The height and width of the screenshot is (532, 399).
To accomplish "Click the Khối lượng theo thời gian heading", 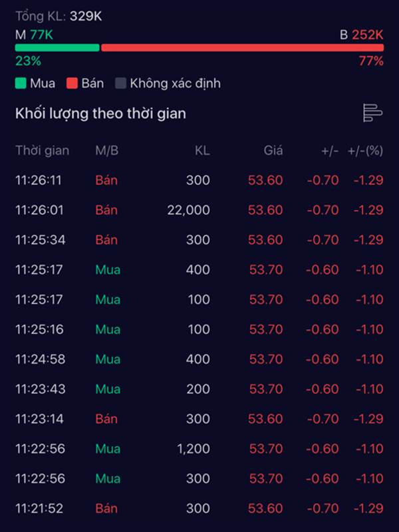I will coord(101,114).
